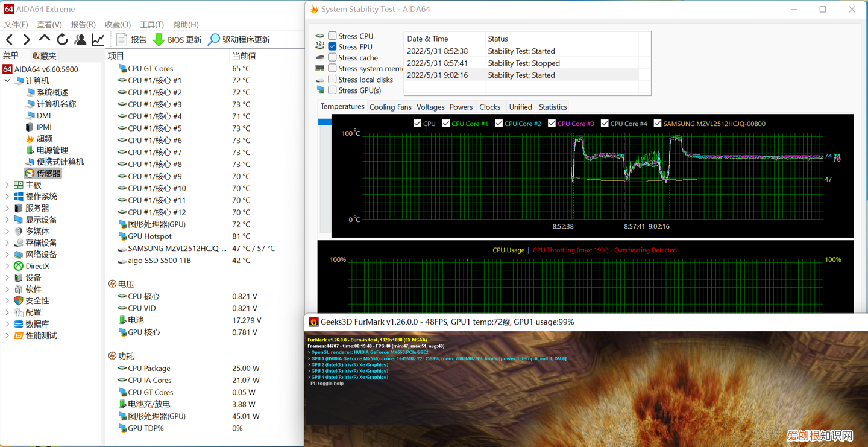Click the BIOS 更新 green arrow icon
The width and height of the screenshot is (868, 447).
click(159, 40)
